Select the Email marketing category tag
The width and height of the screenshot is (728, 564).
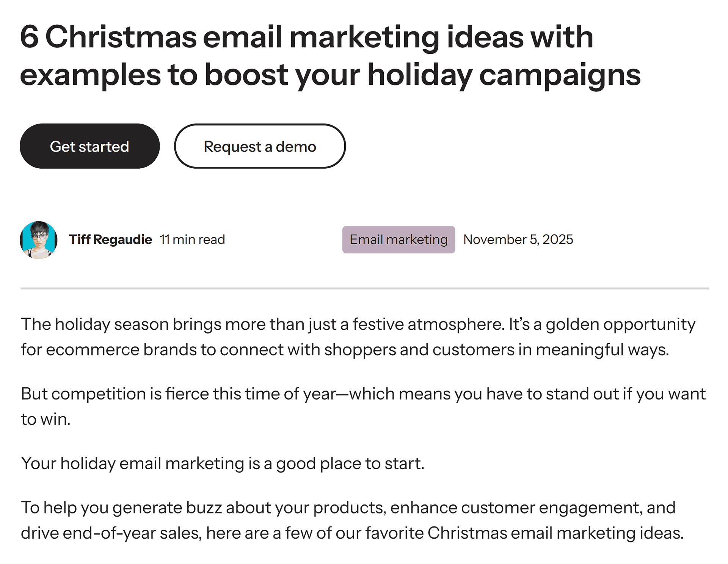398,240
